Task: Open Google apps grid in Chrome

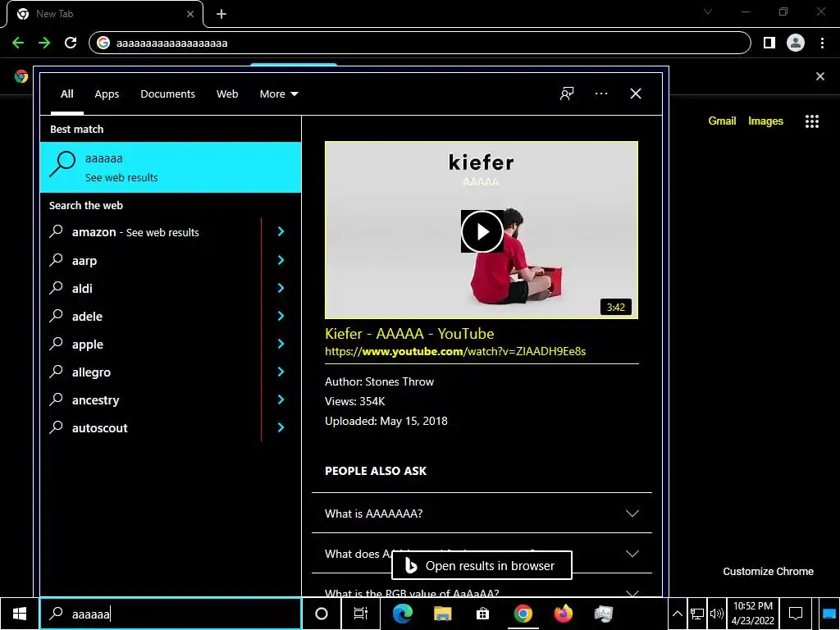Action: (x=811, y=121)
